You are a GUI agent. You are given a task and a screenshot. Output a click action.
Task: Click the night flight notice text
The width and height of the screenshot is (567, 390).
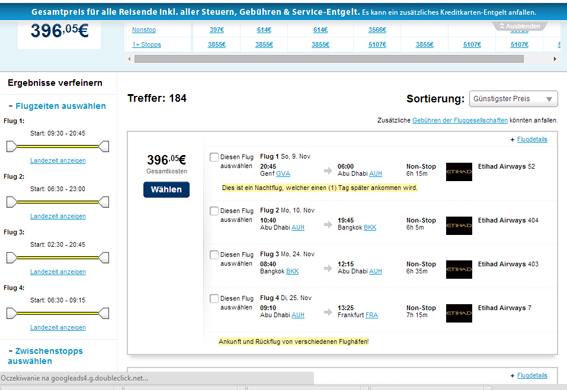(x=320, y=188)
